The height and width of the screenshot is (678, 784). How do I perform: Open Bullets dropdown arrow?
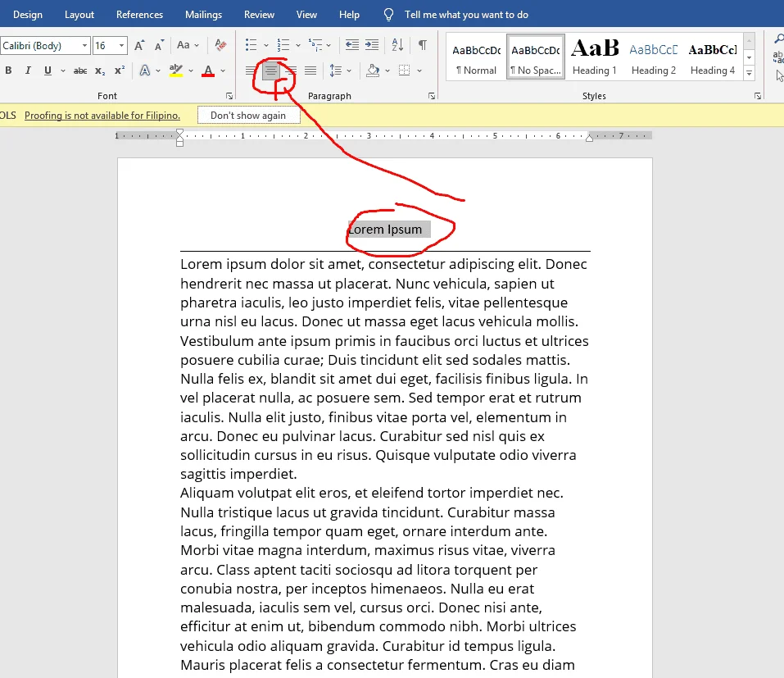(x=266, y=45)
